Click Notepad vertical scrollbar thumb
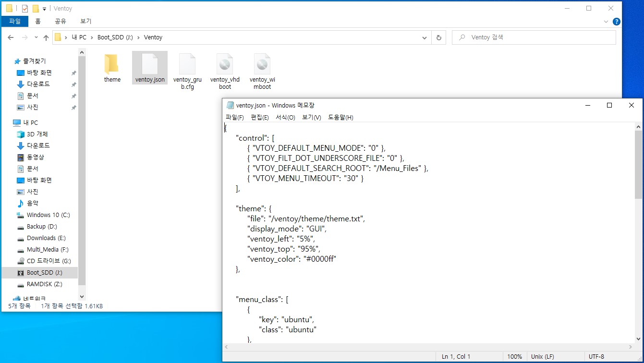 (x=638, y=164)
